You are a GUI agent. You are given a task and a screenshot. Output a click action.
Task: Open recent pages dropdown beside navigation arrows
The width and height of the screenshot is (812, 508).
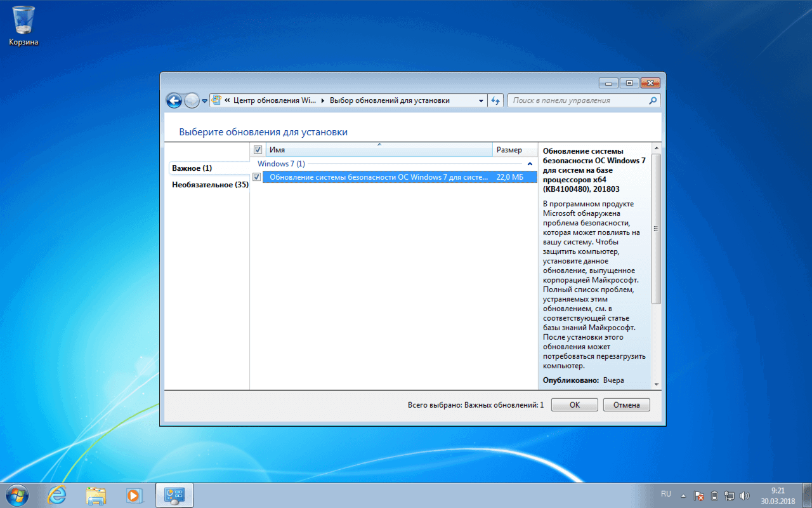point(204,100)
